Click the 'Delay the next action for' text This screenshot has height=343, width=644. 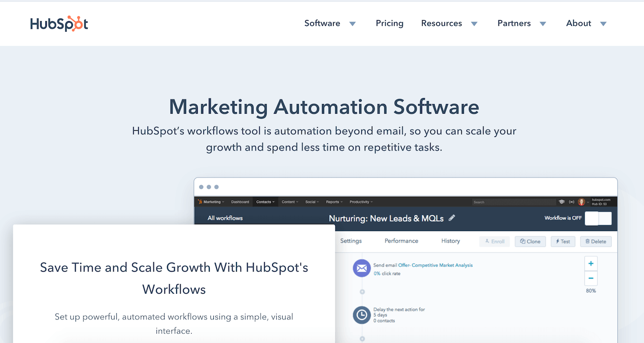(399, 309)
